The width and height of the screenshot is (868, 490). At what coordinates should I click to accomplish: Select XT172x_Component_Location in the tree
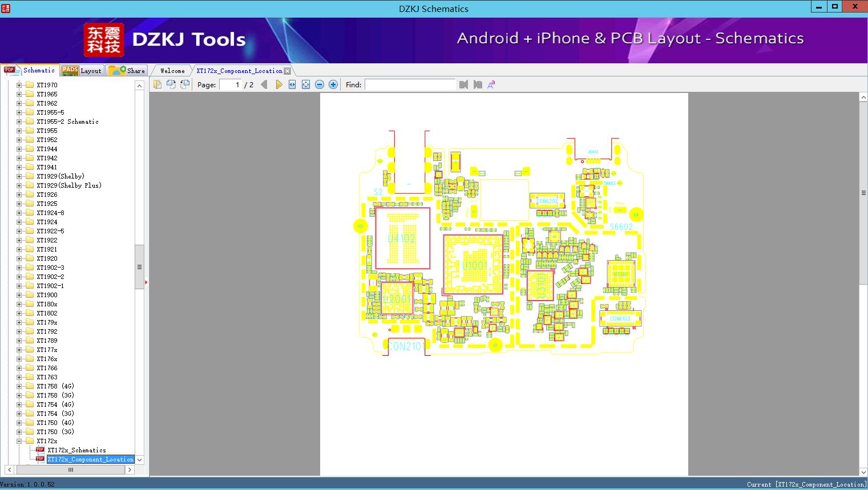(x=91, y=459)
